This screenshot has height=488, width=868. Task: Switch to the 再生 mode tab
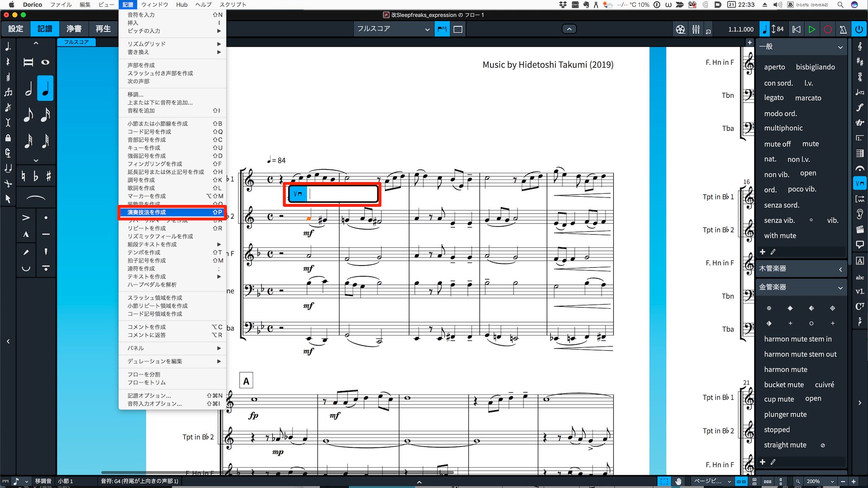tap(103, 29)
